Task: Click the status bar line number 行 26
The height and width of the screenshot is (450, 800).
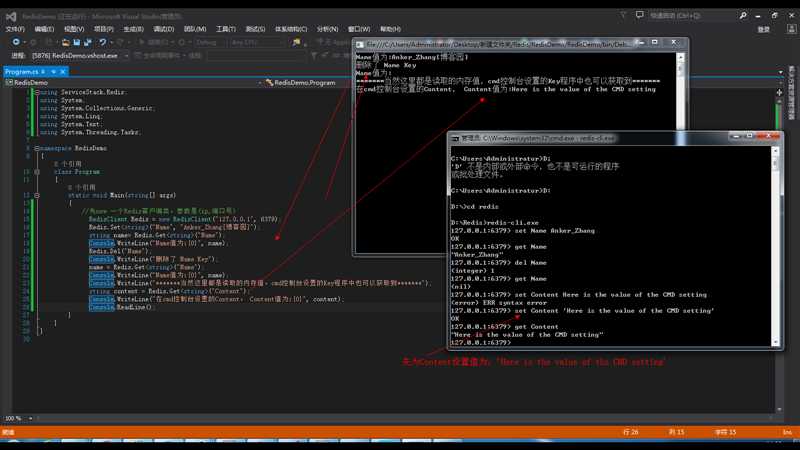Action: click(x=631, y=432)
